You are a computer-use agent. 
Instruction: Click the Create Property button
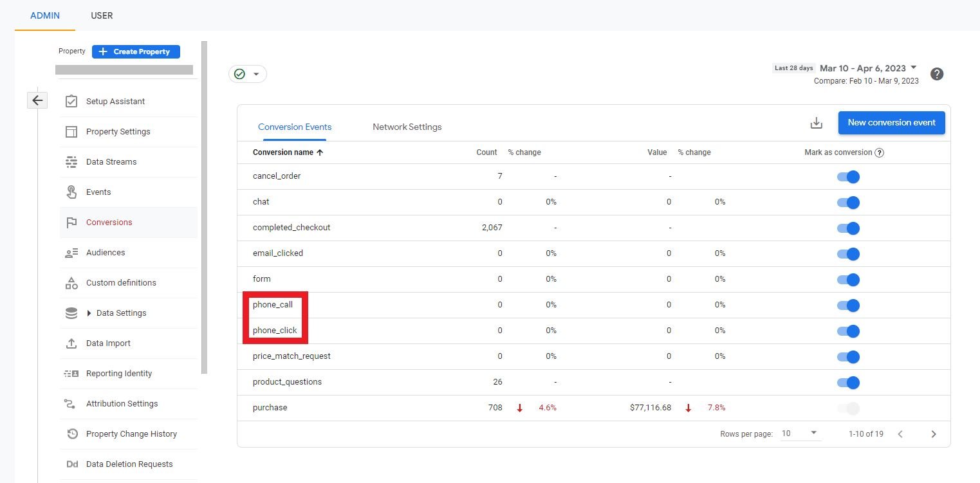click(x=136, y=51)
